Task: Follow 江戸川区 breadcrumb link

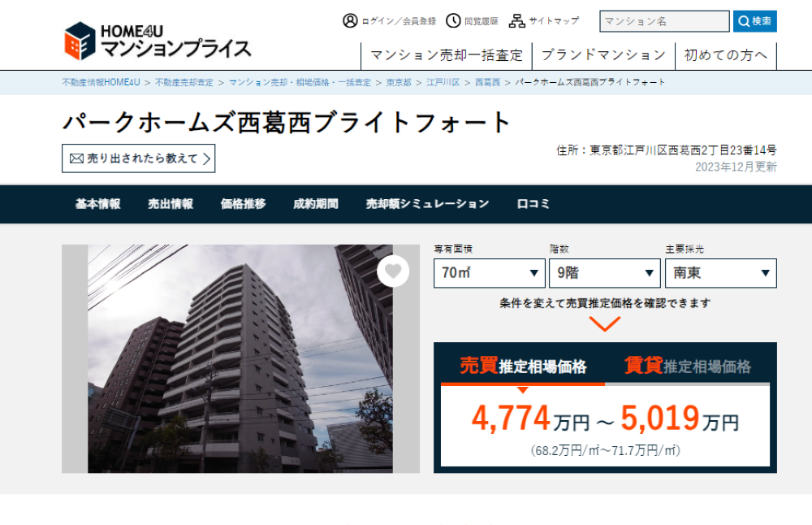Action: pos(443,82)
